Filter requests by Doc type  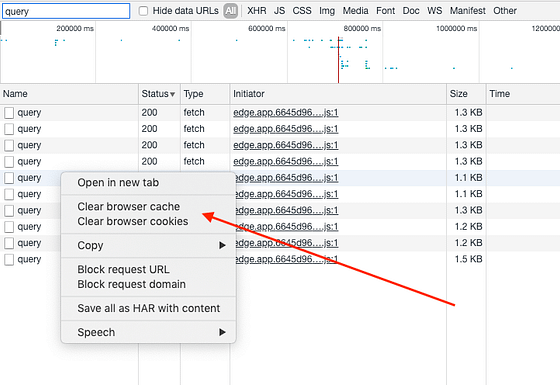[x=411, y=11]
